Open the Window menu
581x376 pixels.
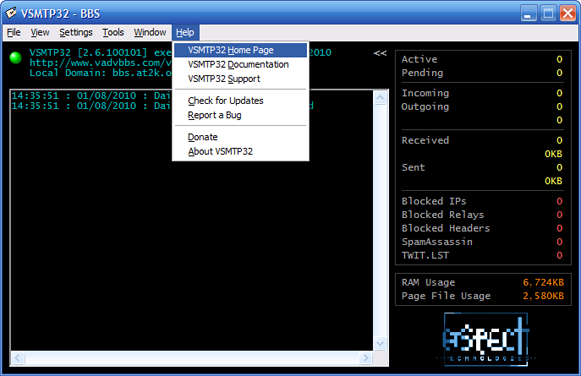click(x=150, y=33)
